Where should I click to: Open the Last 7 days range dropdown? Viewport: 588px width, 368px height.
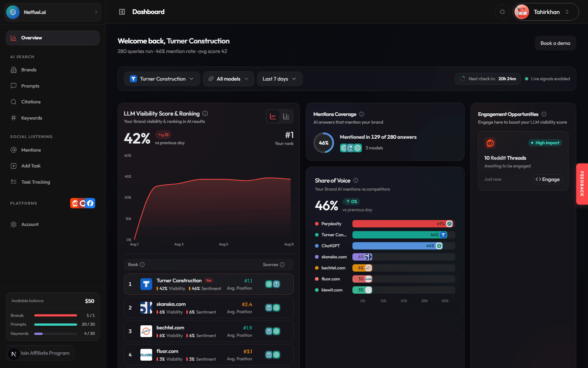pyautogui.click(x=279, y=79)
